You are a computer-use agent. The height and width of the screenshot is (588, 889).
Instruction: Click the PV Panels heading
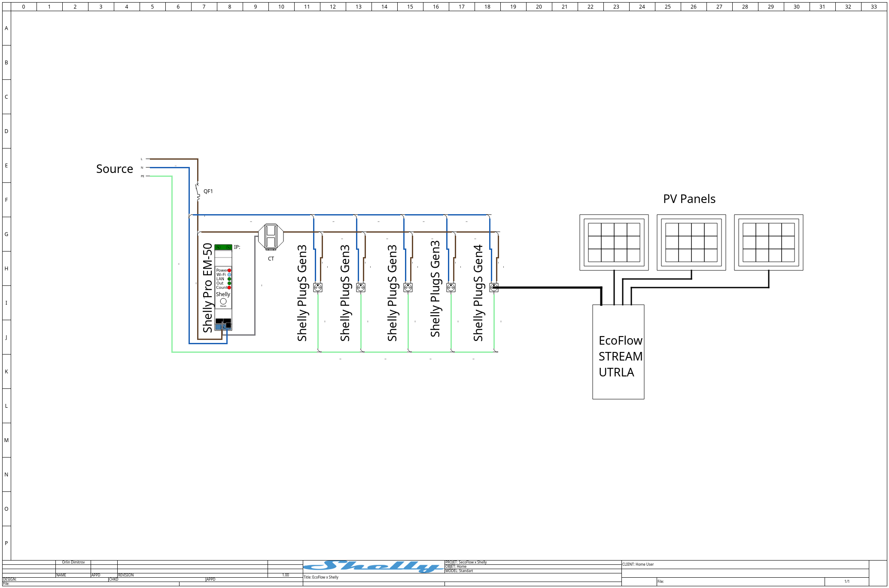(x=689, y=199)
